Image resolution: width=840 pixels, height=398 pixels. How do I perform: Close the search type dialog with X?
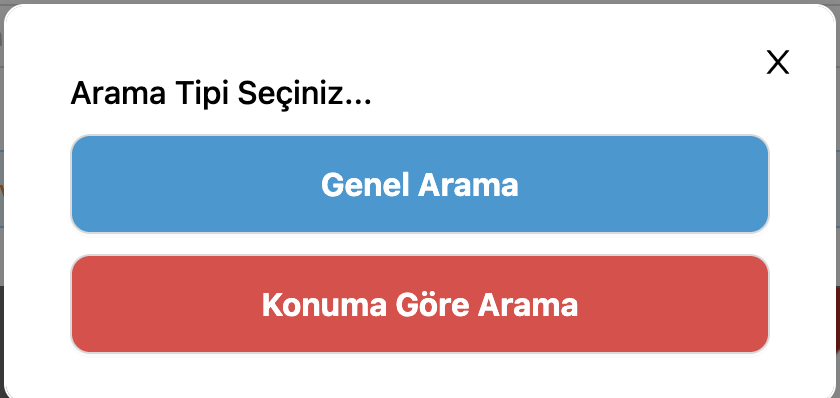pyautogui.click(x=777, y=63)
